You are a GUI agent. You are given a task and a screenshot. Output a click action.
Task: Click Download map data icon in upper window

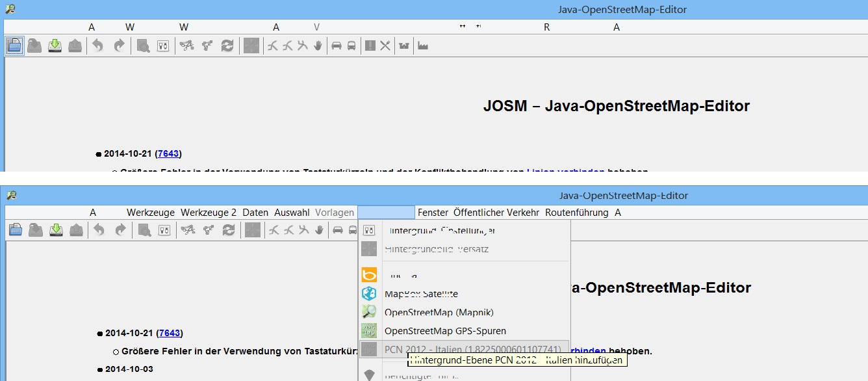[x=55, y=46]
